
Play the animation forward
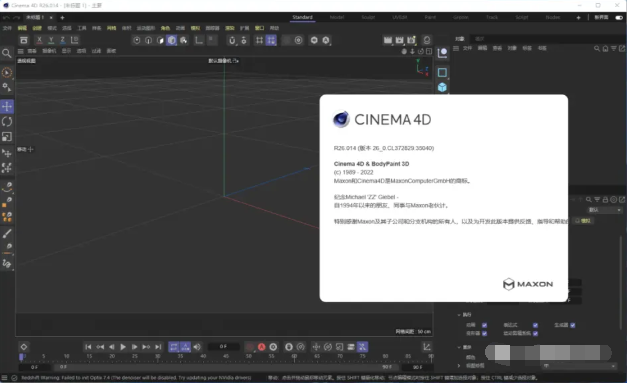123,347
